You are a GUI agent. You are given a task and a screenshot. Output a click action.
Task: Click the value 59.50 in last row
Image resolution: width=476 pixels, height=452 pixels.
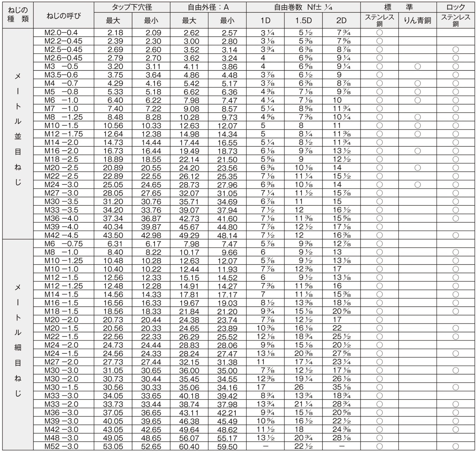[x=227, y=447]
